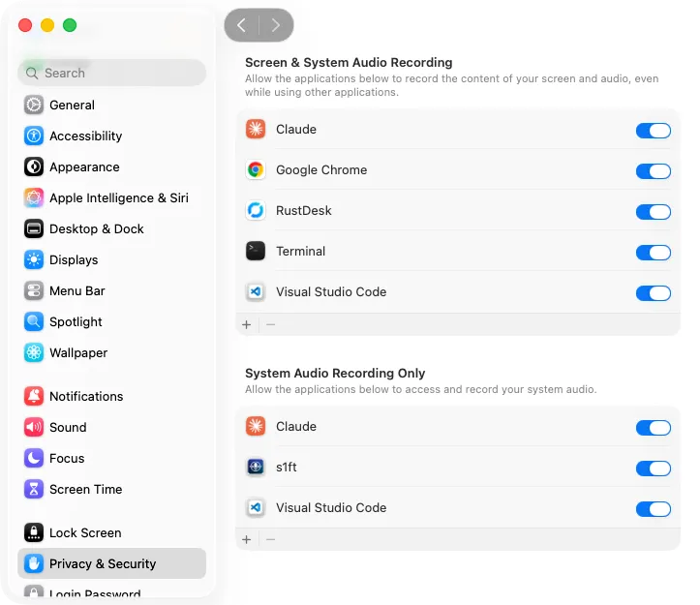Open Accessibility settings pane
The height and width of the screenshot is (605, 700).
coord(111,136)
